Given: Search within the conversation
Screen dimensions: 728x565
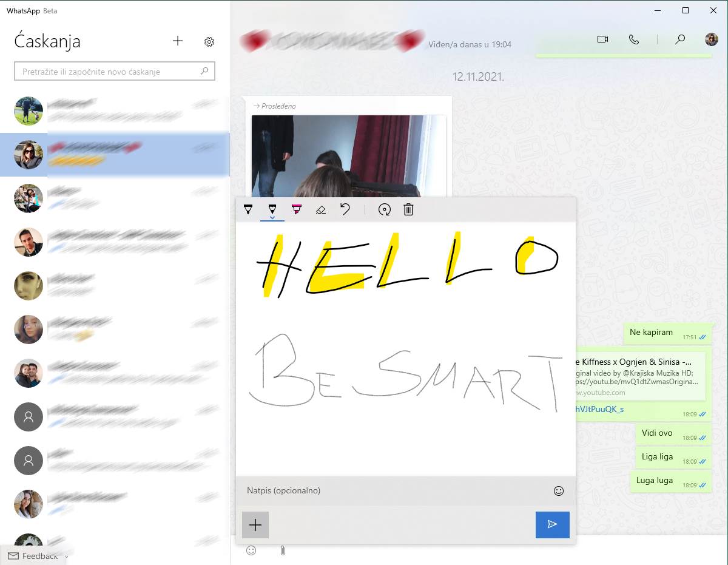Looking at the screenshot, I should pyautogui.click(x=680, y=39).
